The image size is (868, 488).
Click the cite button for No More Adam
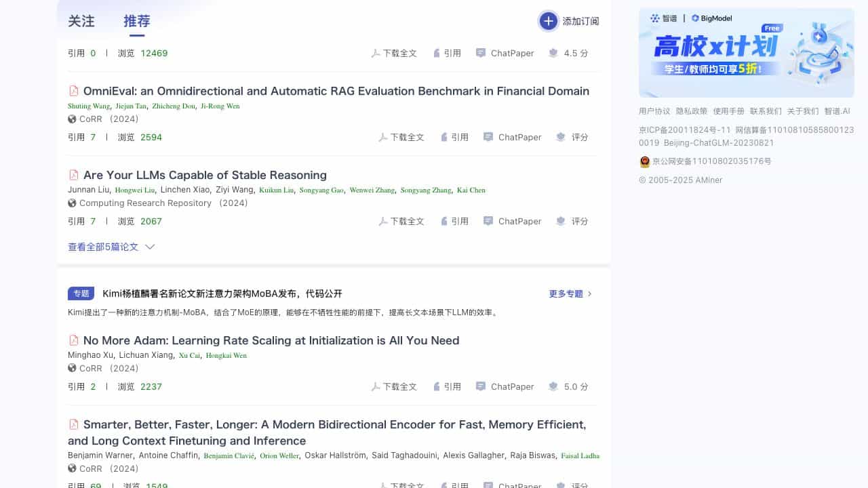click(447, 386)
